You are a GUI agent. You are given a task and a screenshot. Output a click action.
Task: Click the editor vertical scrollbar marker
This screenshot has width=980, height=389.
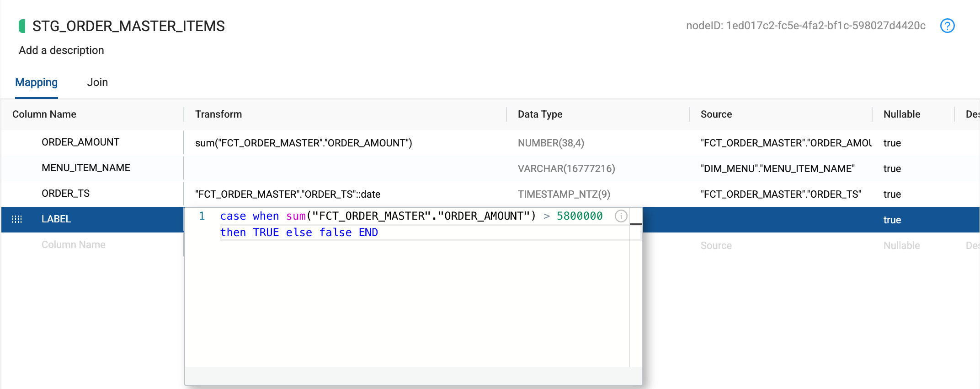[x=636, y=224]
